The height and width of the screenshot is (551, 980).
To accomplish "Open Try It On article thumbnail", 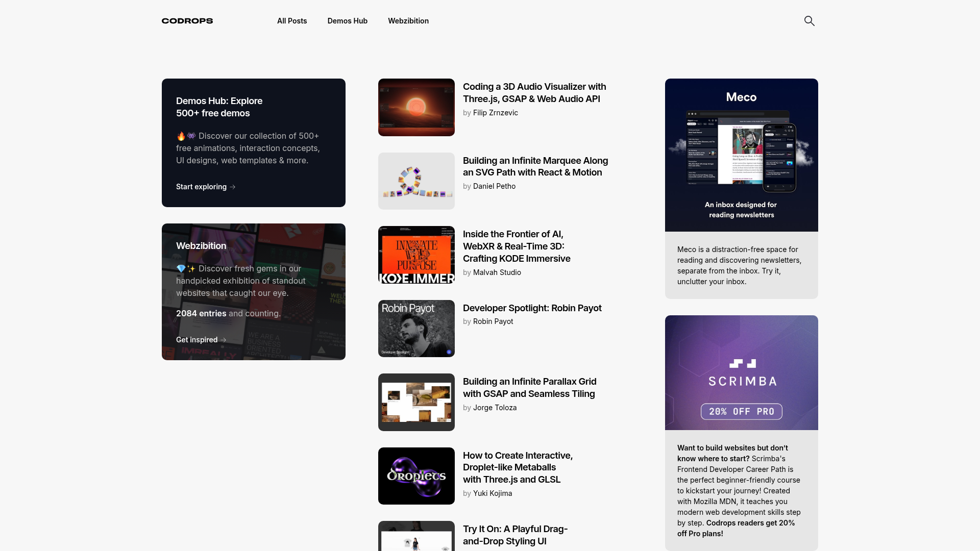I will 416,536.
